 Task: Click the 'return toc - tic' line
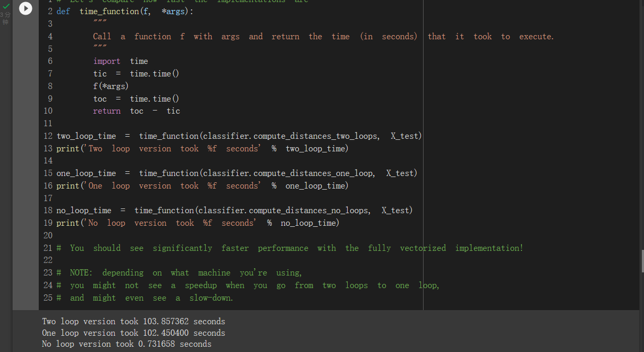136,111
